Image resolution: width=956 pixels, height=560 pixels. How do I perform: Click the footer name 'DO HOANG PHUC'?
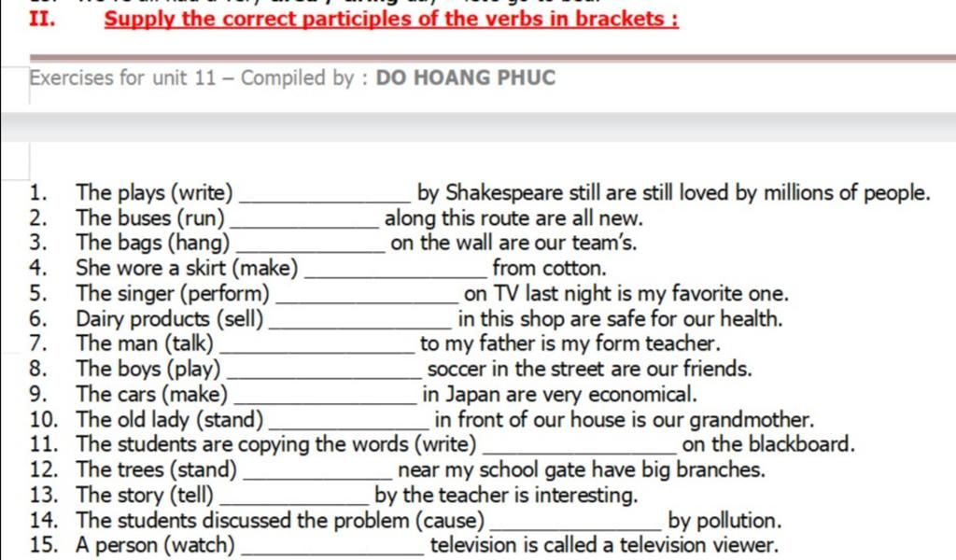click(x=466, y=78)
